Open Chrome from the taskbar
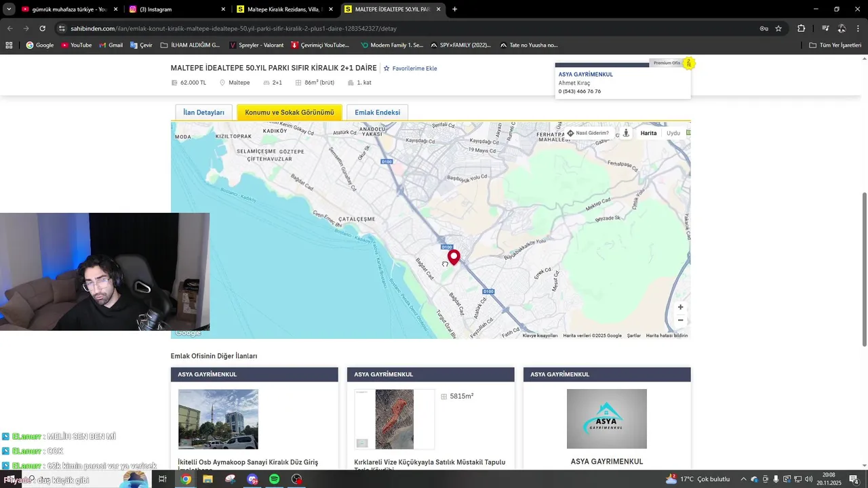This screenshot has width=868, height=488. pyautogui.click(x=186, y=479)
